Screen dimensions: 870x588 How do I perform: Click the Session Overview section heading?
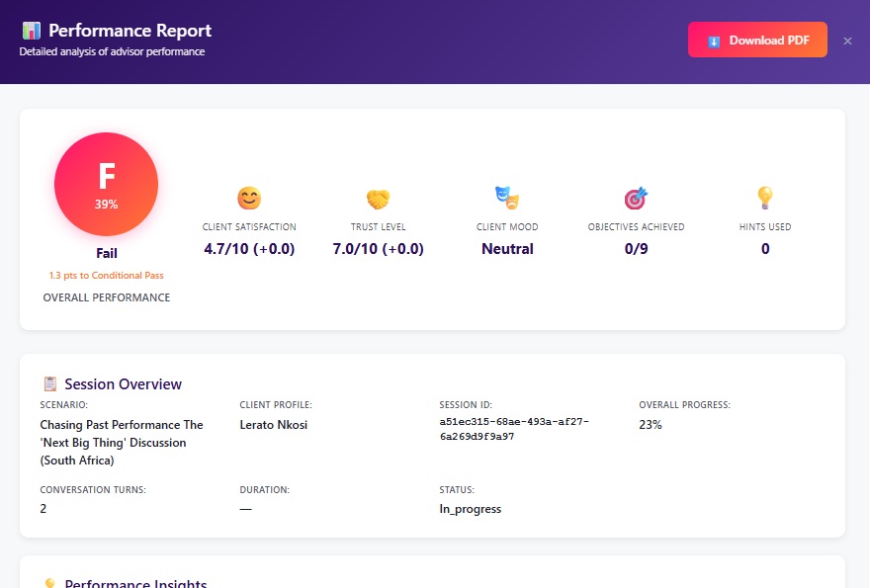click(x=125, y=383)
